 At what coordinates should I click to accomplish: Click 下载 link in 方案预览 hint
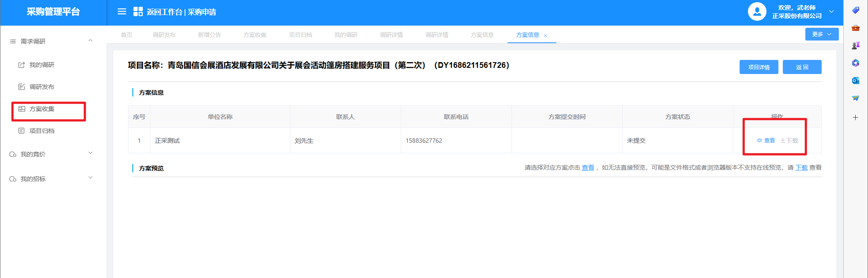pos(801,167)
